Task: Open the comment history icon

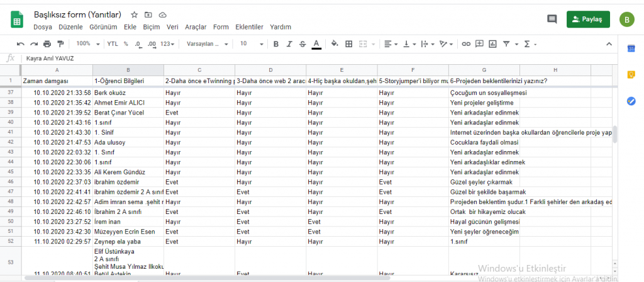Action: click(x=552, y=20)
